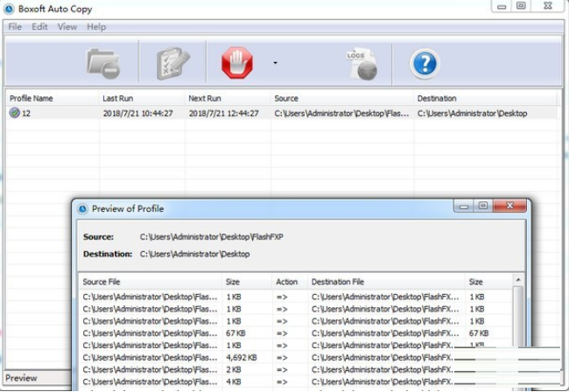Click the preview Source path C:\Users\Administrator\Desktop\FlashFXP

click(212, 237)
